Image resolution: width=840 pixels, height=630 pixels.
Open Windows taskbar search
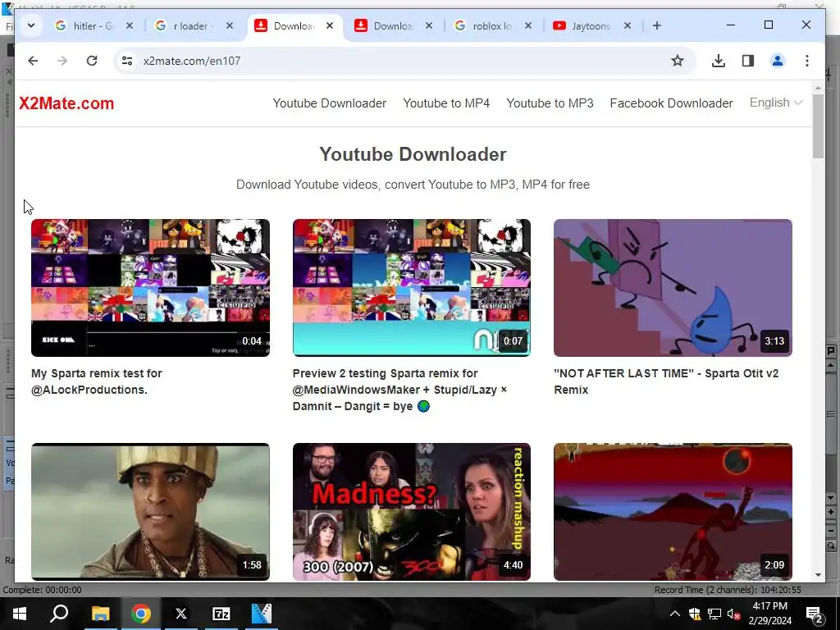pyautogui.click(x=59, y=614)
